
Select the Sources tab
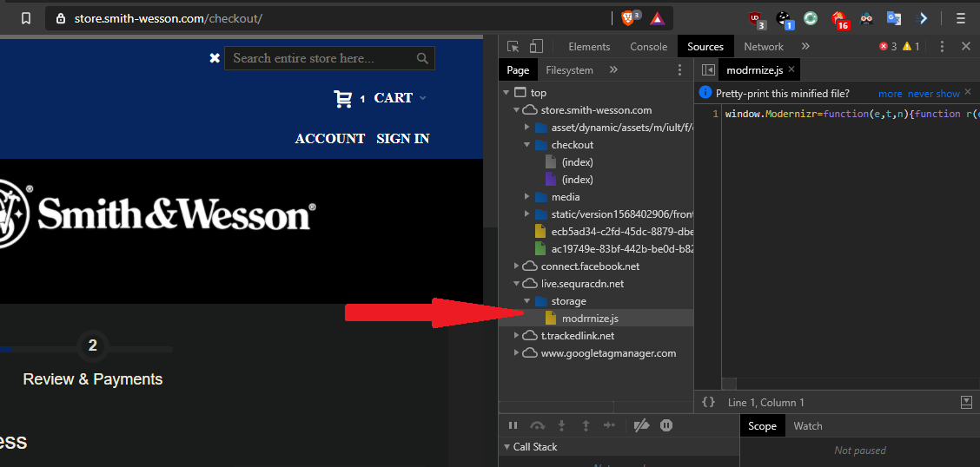coord(705,47)
